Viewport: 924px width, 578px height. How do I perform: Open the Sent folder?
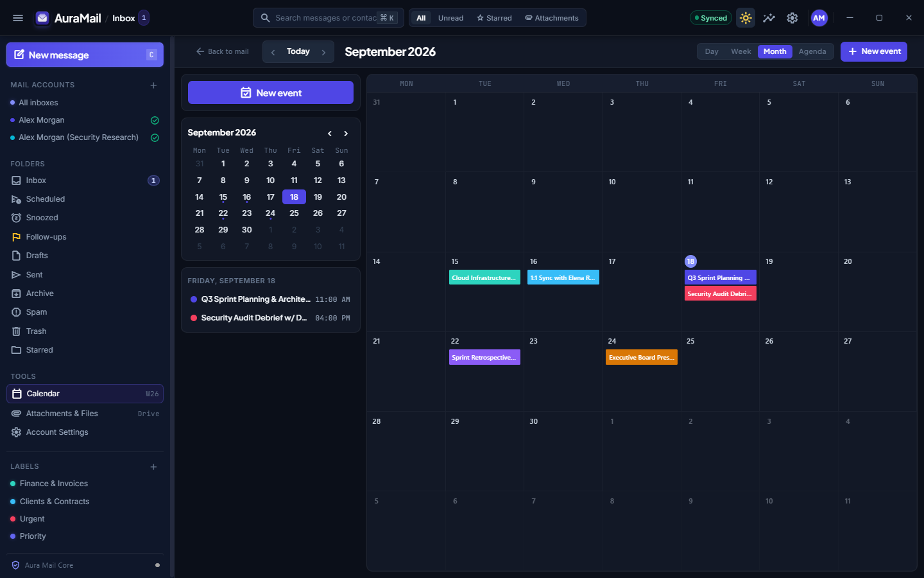tap(85, 275)
